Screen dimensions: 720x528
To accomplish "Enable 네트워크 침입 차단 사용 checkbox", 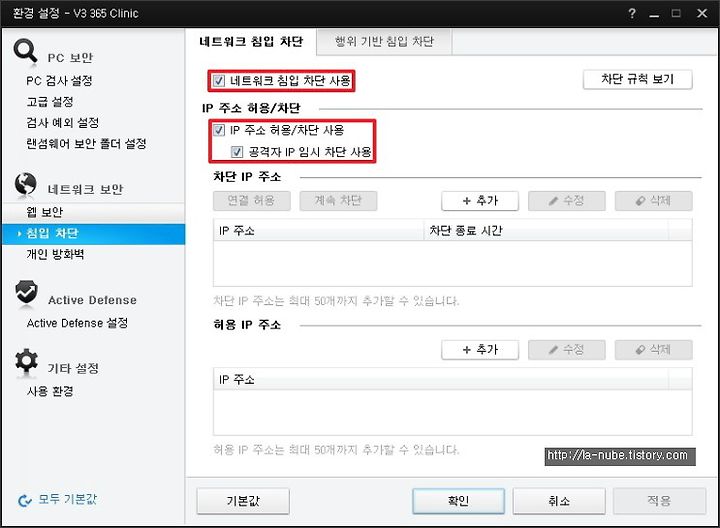I will (219, 81).
